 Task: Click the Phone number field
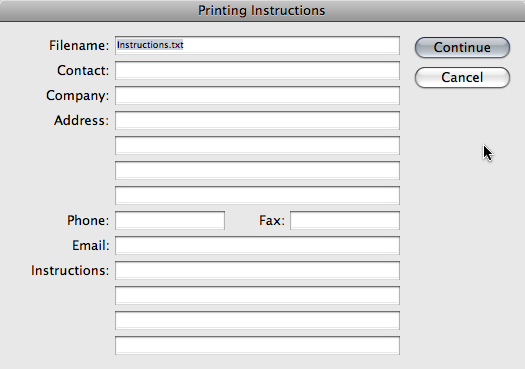coord(170,220)
